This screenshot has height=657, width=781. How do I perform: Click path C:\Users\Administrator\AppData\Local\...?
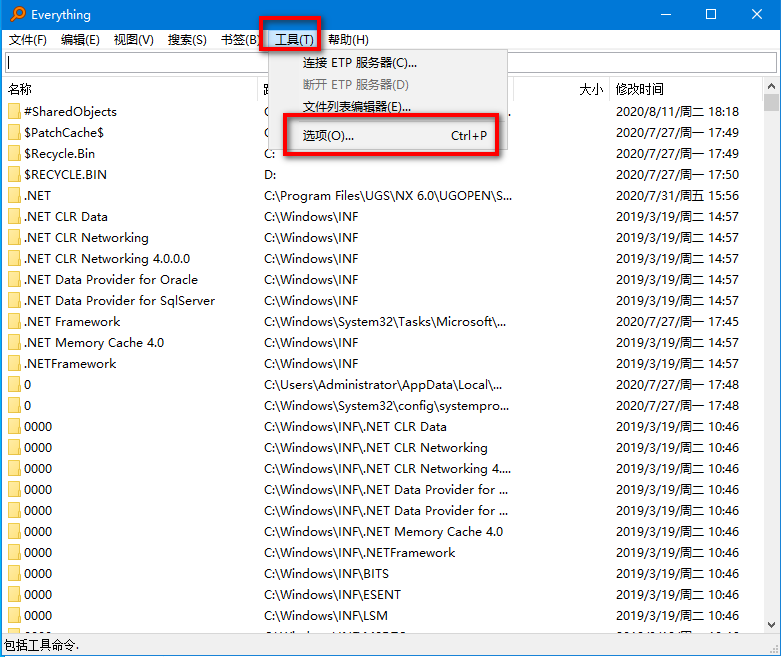pos(383,385)
